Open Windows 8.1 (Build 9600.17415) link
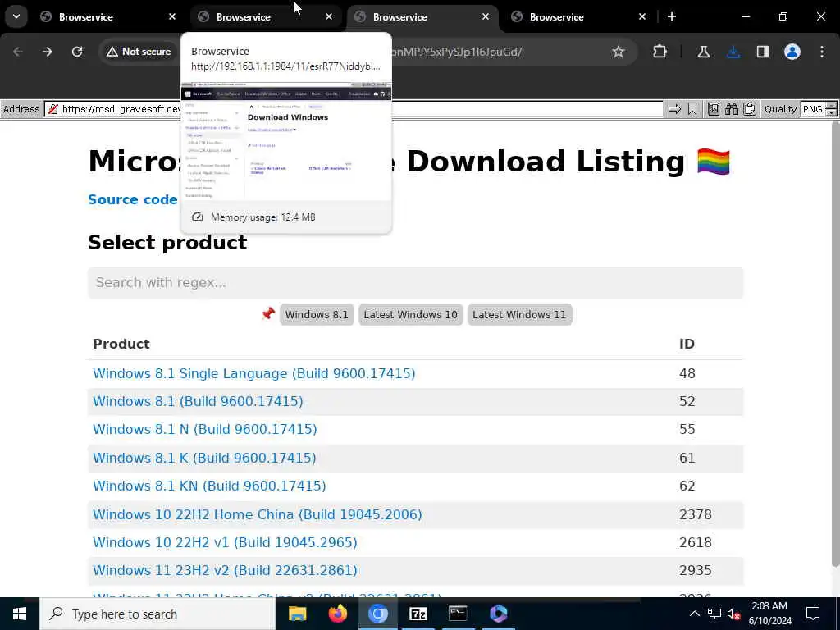The width and height of the screenshot is (840, 630). pyautogui.click(x=198, y=401)
